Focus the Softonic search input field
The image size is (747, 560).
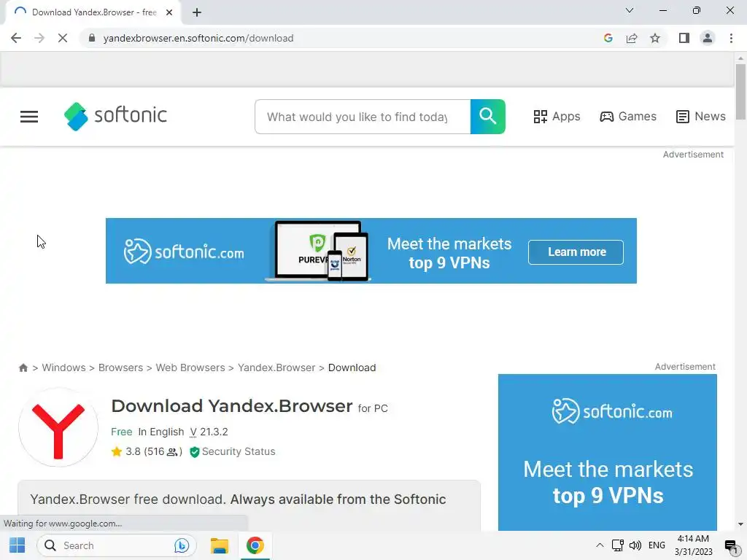[x=363, y=117]
